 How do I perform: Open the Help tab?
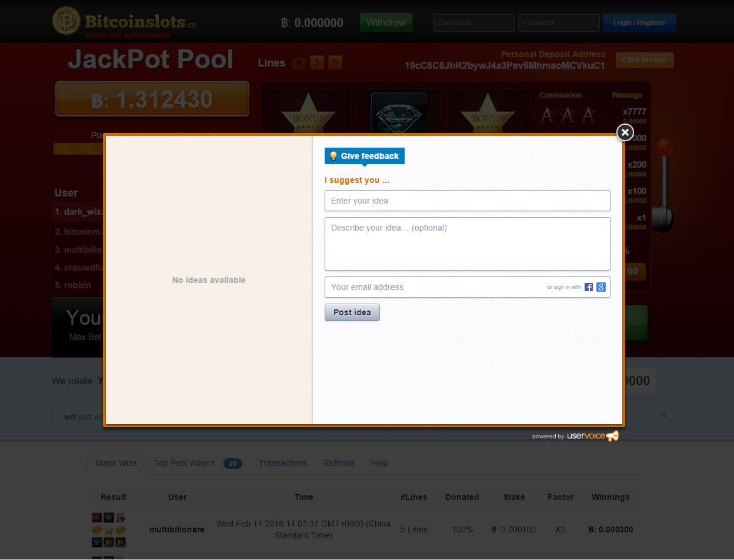(x=379, y=463)
